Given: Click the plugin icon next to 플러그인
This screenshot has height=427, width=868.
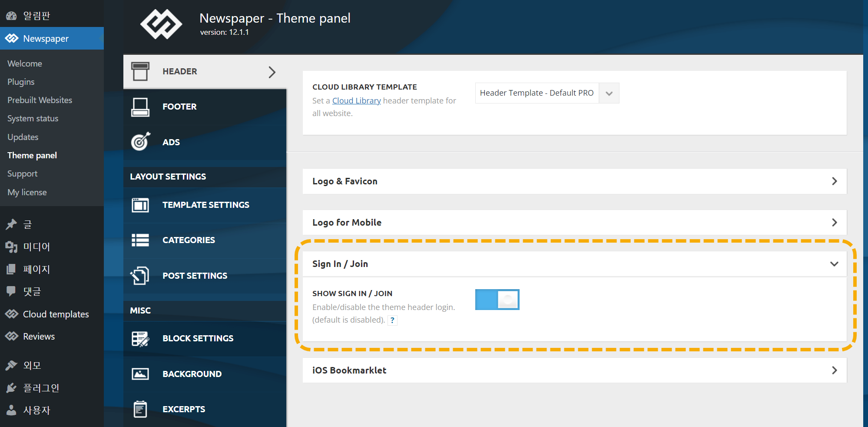Looking at the screenshot, I should [11, 388].
